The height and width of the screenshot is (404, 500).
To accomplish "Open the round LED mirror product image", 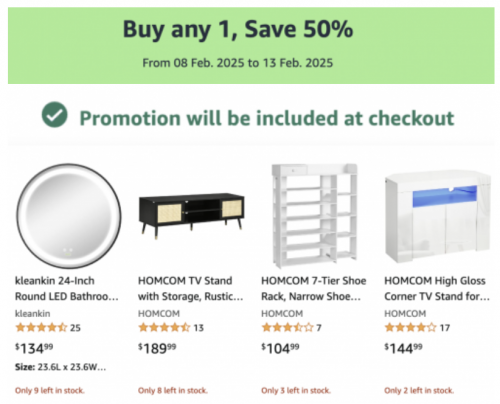I will coord(69,216).
